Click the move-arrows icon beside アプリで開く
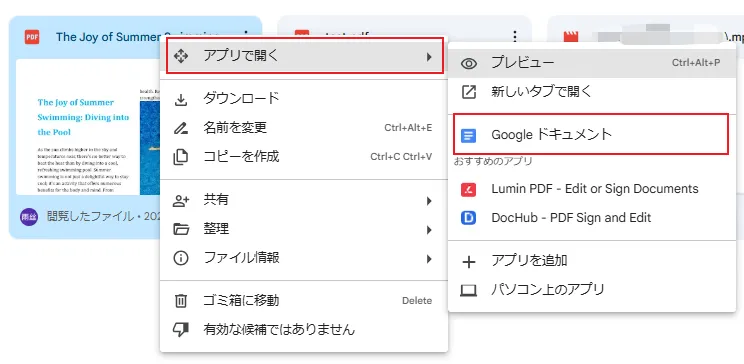This screenshot has width=744, height=364. tap(181, 56)
